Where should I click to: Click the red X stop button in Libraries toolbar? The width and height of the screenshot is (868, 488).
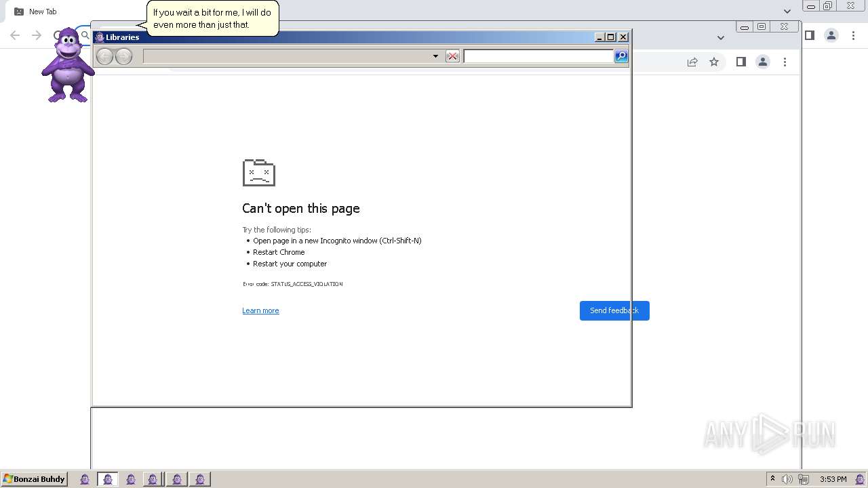(453, 56)
